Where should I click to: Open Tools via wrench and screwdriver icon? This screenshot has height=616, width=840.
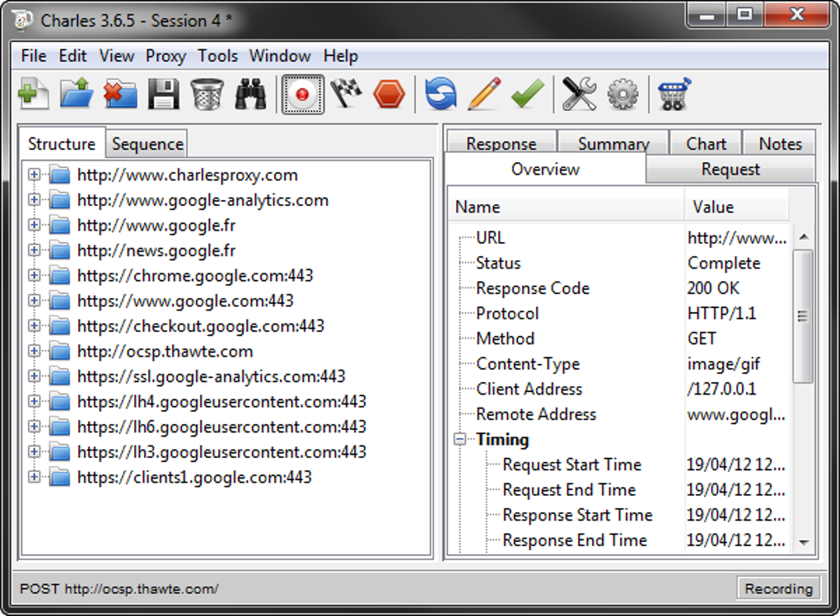tap(579, 94)
